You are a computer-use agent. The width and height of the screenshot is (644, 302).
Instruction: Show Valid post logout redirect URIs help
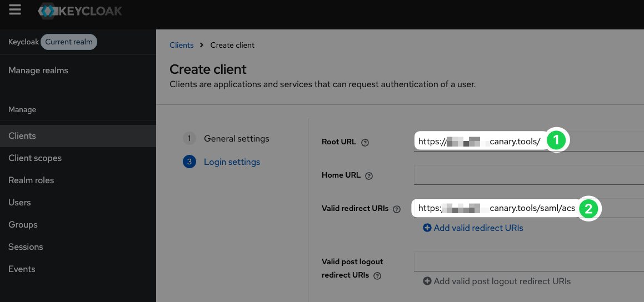377,276
